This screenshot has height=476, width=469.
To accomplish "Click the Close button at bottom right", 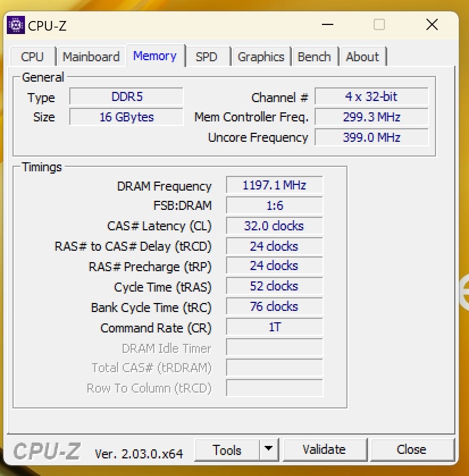I will 411,450.
